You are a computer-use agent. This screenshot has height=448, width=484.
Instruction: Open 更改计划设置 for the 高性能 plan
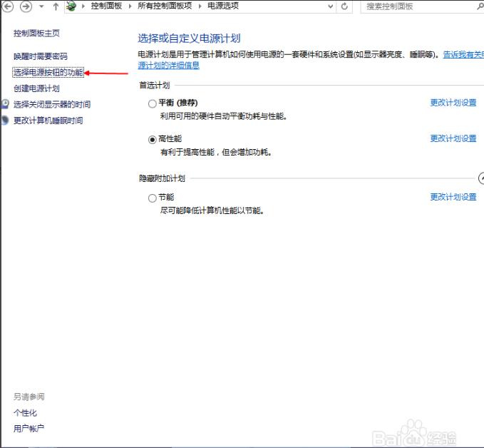click(x=453, y=138)
